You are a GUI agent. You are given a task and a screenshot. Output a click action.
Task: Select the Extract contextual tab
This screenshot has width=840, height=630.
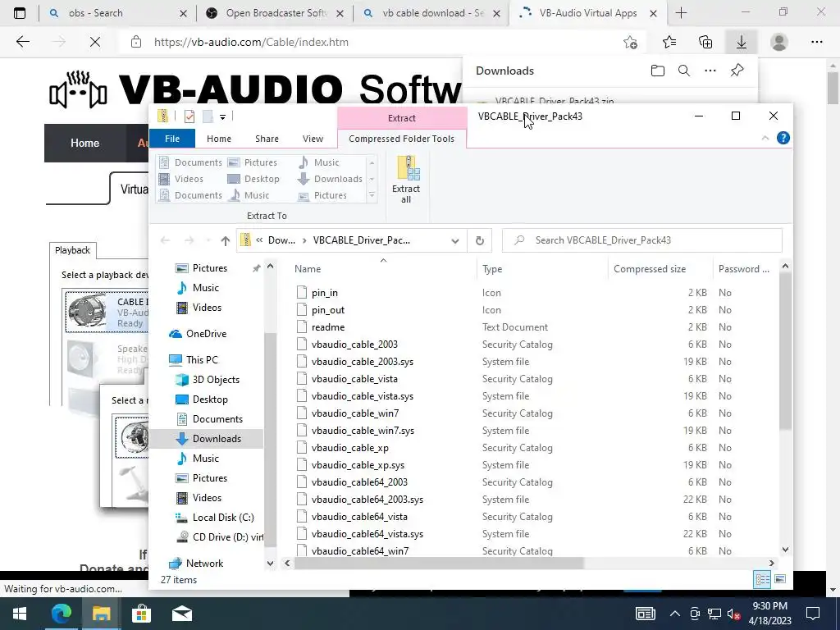(402, 118)
